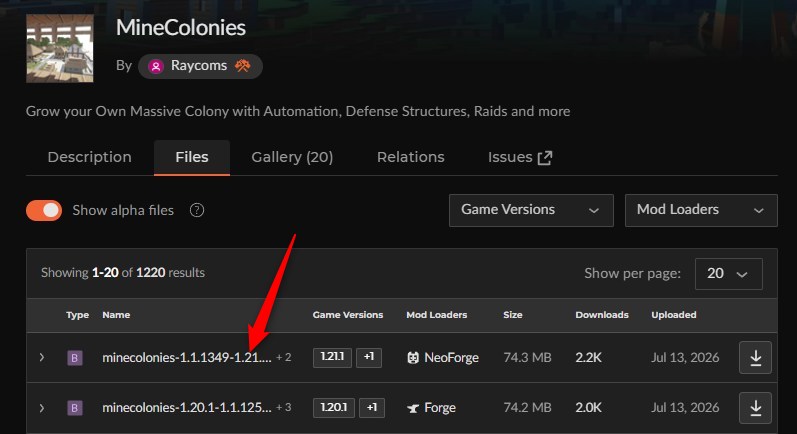Image resolution: width=797 pixels, height=434 pixels.
Task: Click the +1 tag next to 1.21.1
Action: coord(369,357)
